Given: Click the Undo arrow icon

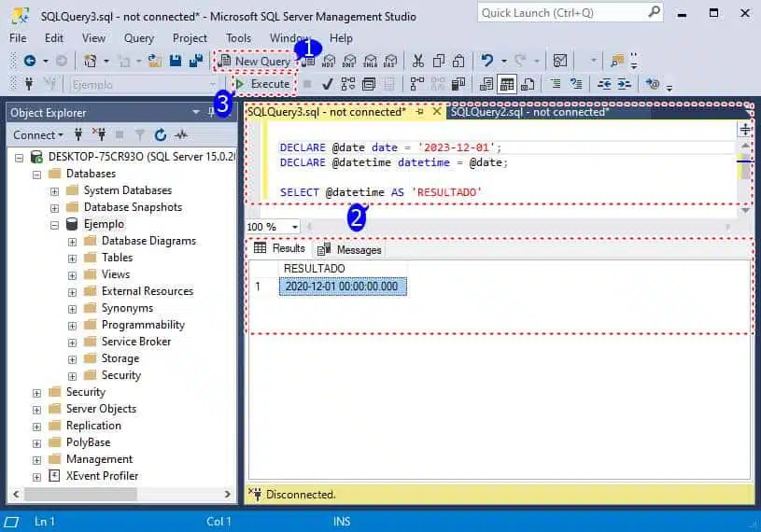Looking at the screenshot, I should coord(487,61).
